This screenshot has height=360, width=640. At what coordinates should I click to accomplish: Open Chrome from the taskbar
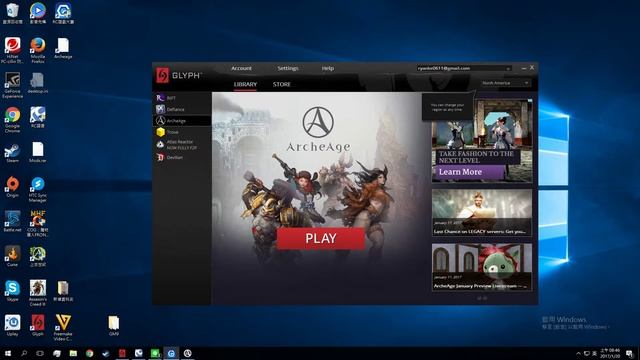click(89, 353)
